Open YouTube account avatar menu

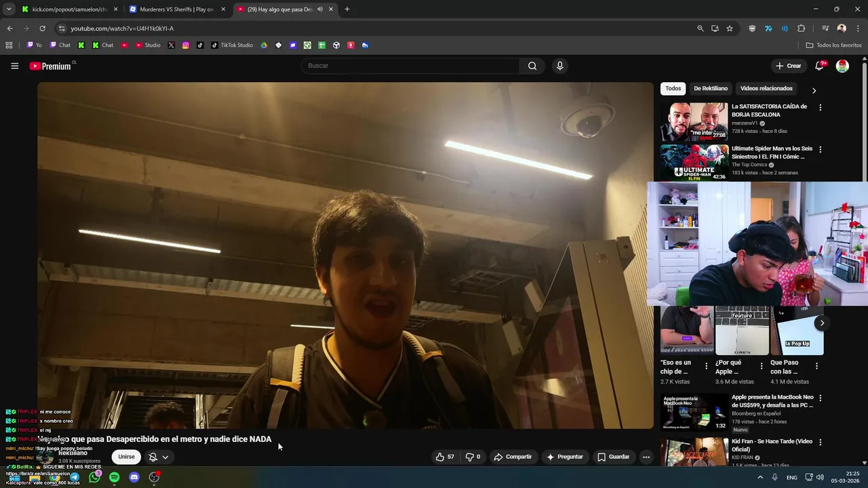point(842,66)
